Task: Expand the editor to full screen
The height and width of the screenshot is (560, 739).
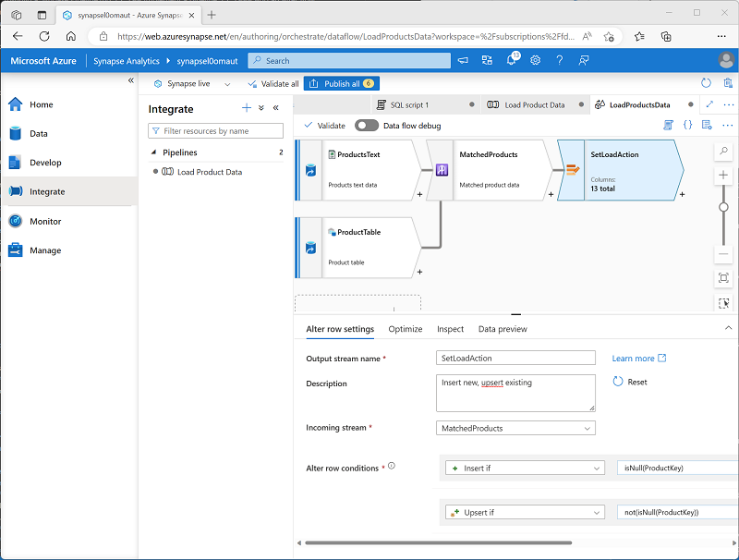Action: click(709, 104)
